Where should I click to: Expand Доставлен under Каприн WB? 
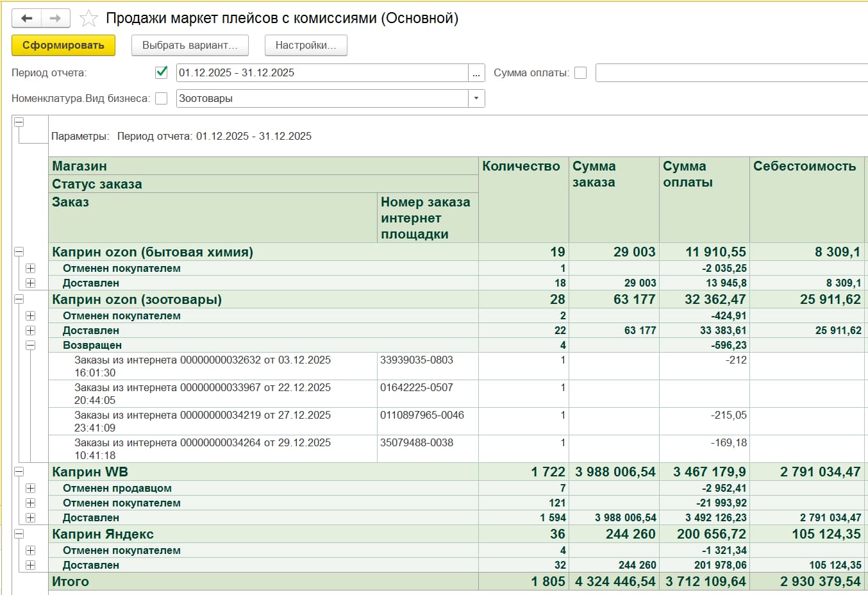[30, 518]
